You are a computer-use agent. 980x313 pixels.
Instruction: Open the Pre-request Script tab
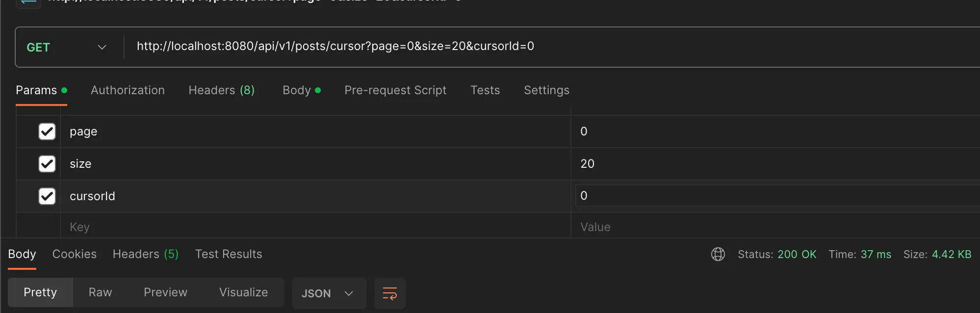pos(395,90)
